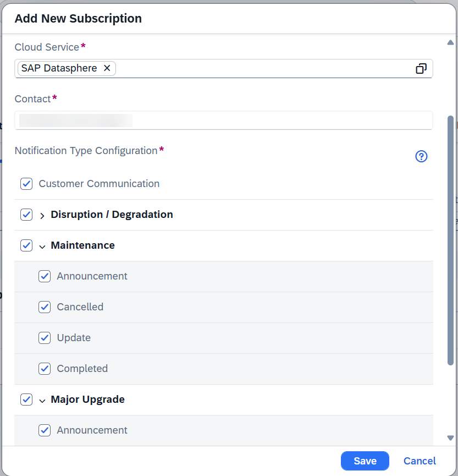The height and width of the screenshot is (476, 458).
Task: Uncheck Maintenance Announcement checkbox
Action: (x=45, y=276)
